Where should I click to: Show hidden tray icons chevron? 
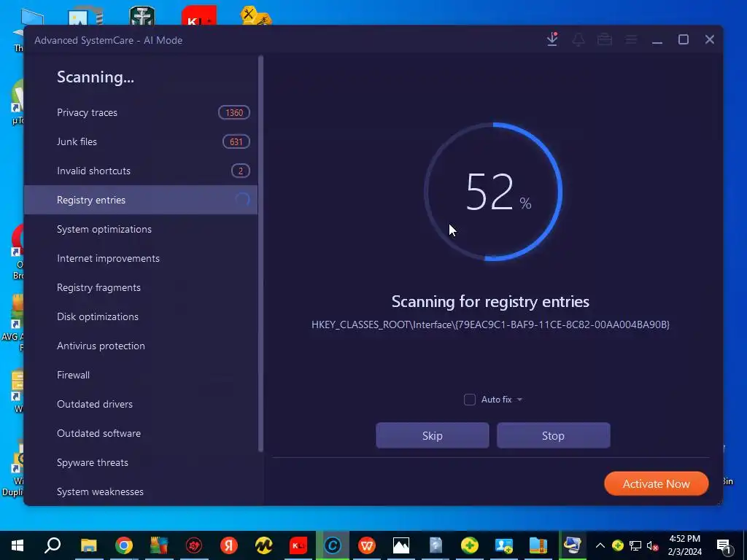[x=600, y=545]
